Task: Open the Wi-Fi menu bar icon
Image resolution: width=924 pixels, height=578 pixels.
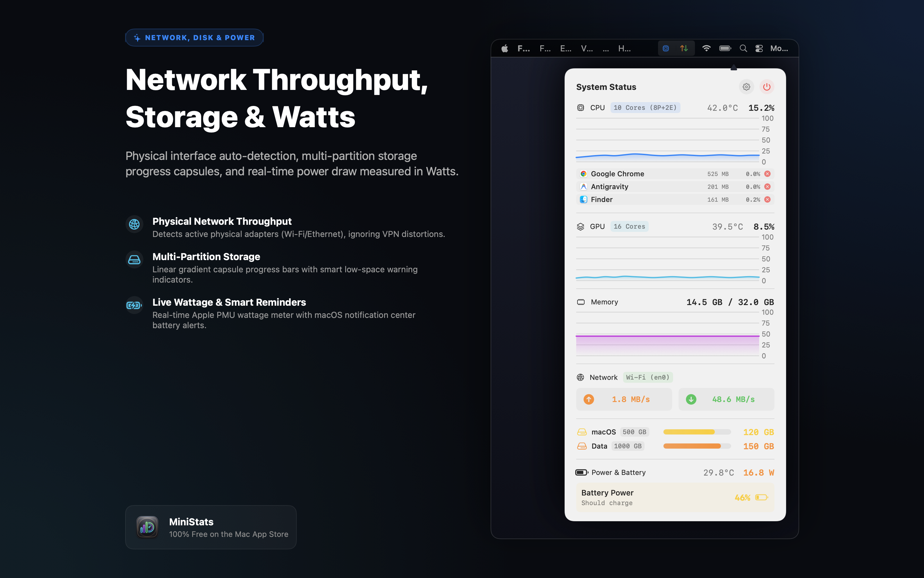Action: (706, 48)
